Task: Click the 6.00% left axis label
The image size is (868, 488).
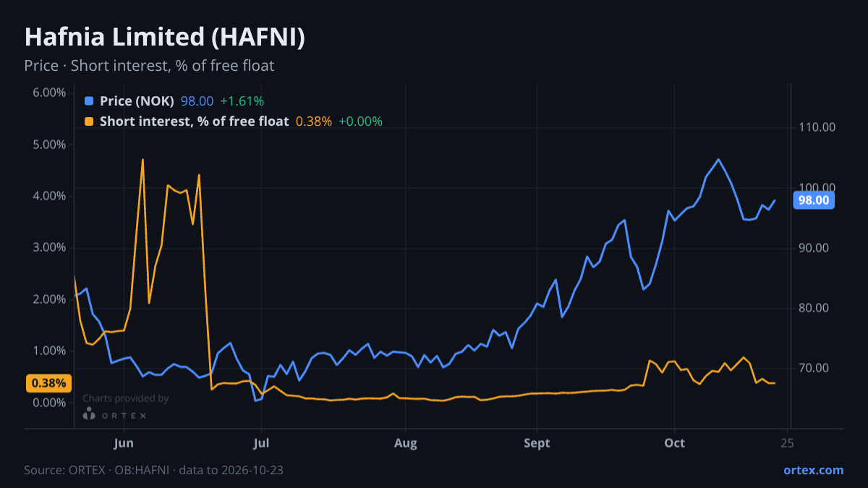Action: coord(49,93)
